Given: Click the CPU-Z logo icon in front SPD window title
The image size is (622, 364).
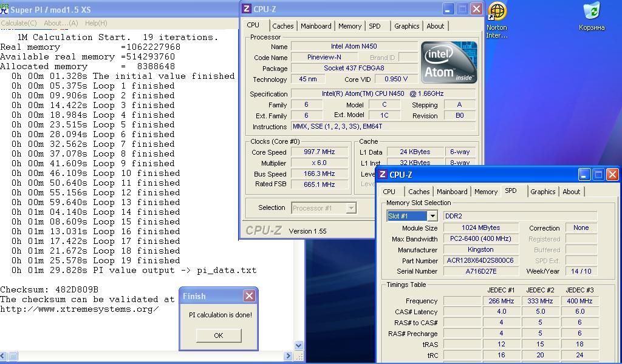Looking at the screenshot, I should click(383, 174).
